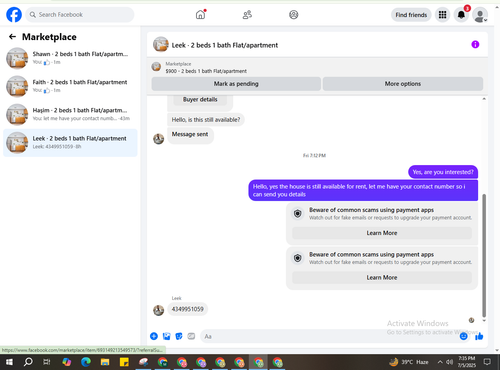Screen dimensions: 500x370
Task: Click the seen receipt avatar icon
Action: click(471, 320)
